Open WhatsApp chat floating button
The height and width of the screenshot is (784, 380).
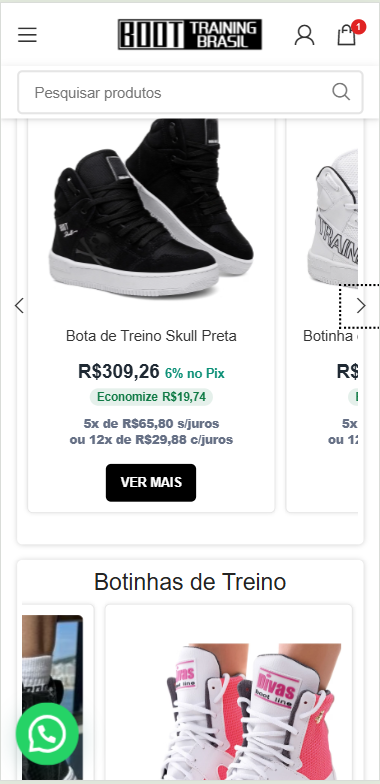click(47, 734)
